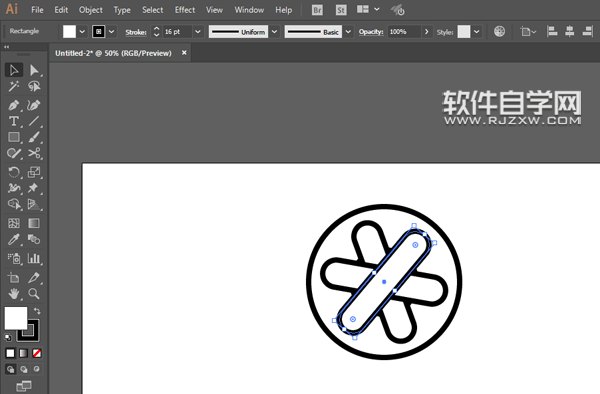Select the Perspective Grid tool
The height and width of the screenshot is (394, 600).
(34, 204)
